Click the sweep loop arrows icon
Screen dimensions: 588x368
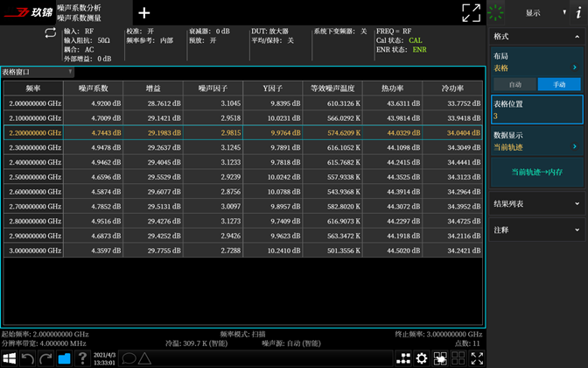50,33
